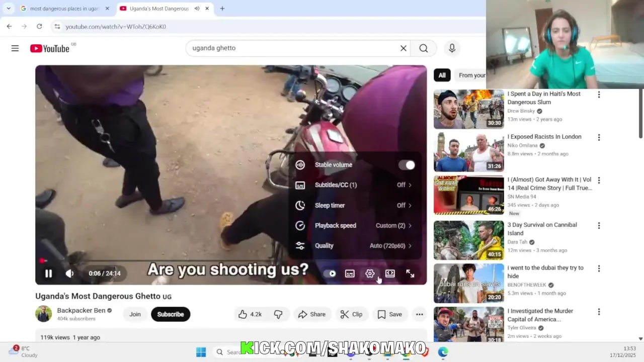644x362 pixels.
Task: Select the 'From your' filter chip
Action: [x=471, y=75]
